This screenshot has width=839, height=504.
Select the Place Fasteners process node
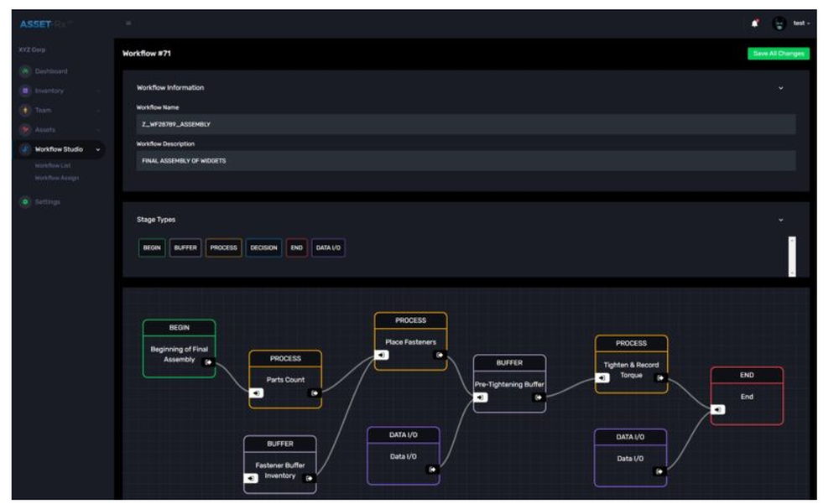[410, 341]
